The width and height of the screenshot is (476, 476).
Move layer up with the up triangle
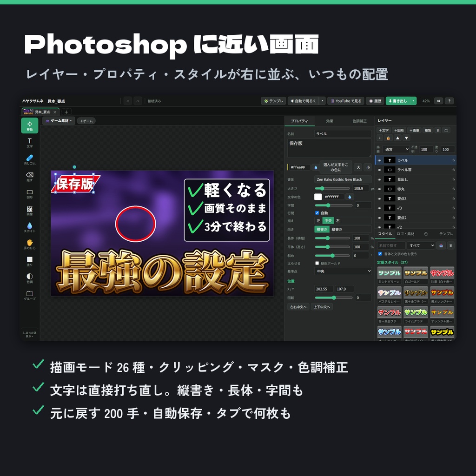[x=397, y=138]
